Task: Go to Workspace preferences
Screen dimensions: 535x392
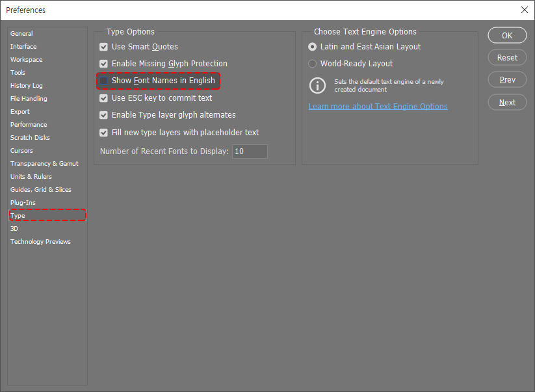Action: coord(26,59)
